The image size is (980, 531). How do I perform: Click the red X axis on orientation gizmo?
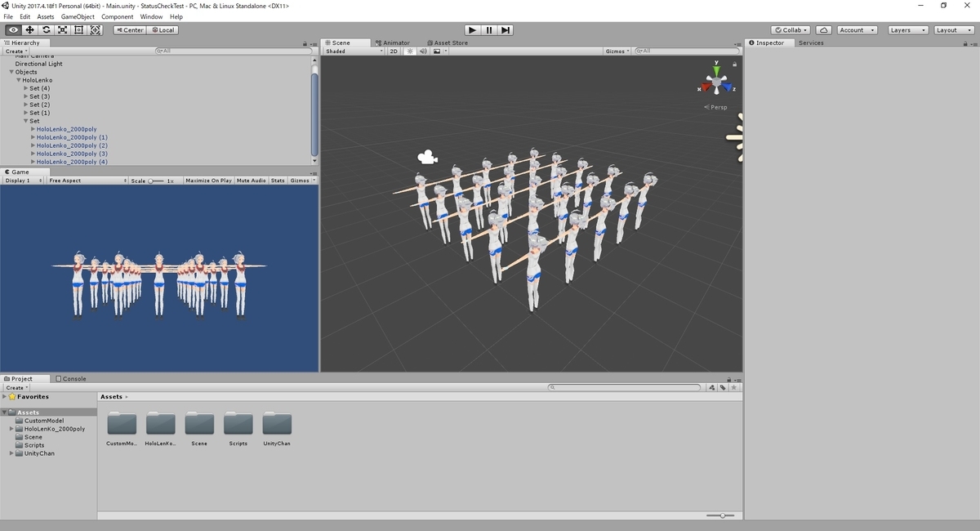[x=706, y=86]
